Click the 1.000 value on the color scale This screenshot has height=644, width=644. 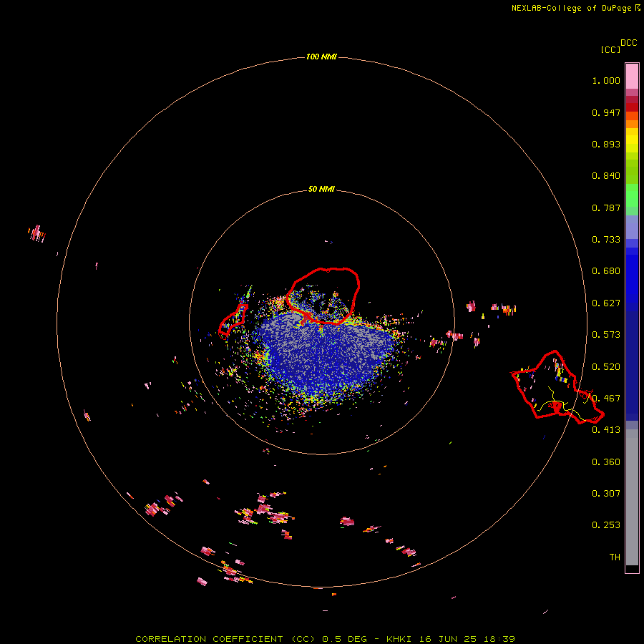coord(606,80)
